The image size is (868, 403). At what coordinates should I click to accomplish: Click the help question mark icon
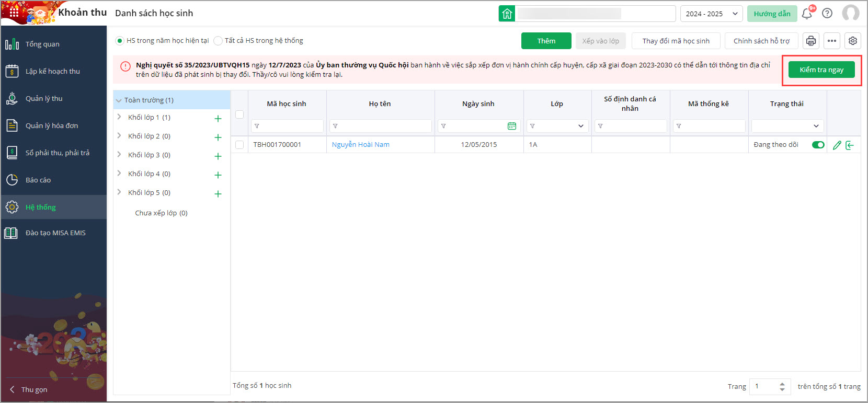pos(827,14)
